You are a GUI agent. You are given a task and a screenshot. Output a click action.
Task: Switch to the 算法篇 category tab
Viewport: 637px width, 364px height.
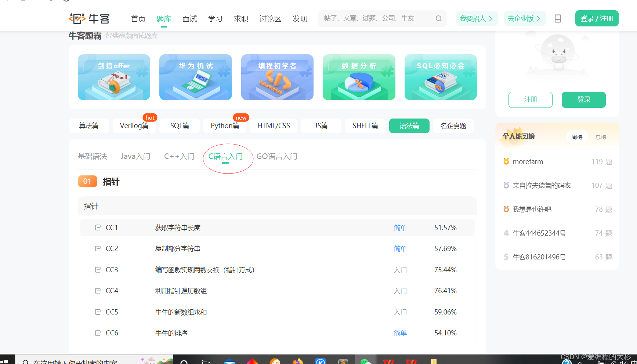(x=89, y=126)
